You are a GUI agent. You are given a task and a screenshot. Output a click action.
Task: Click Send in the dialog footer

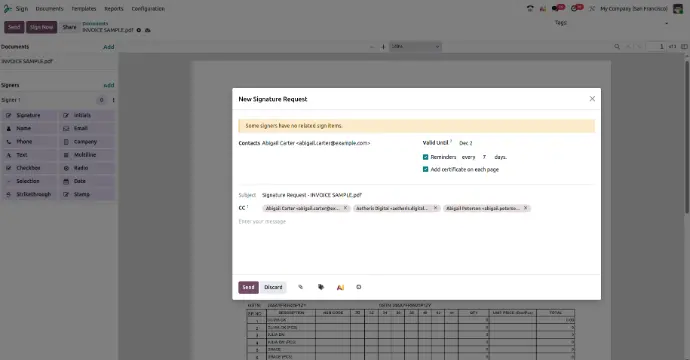point(248,287)
